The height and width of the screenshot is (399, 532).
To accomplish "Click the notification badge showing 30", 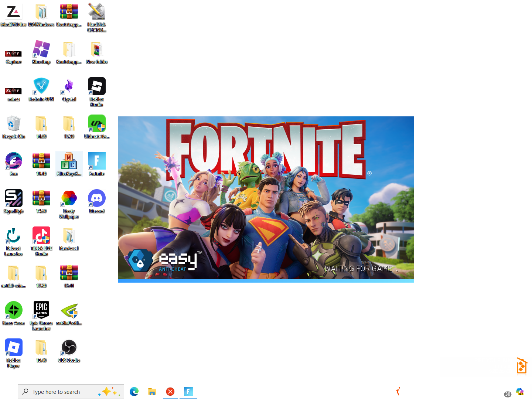I will 508,394.
